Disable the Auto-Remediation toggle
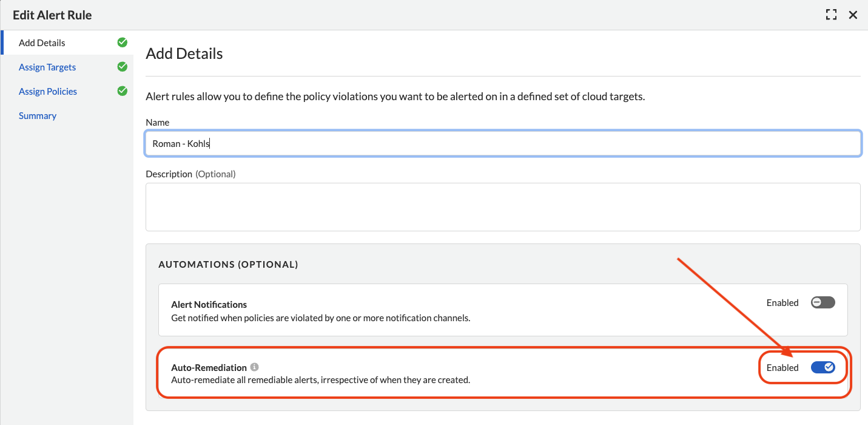Screen dimensions: 868x425 point(823,367)
